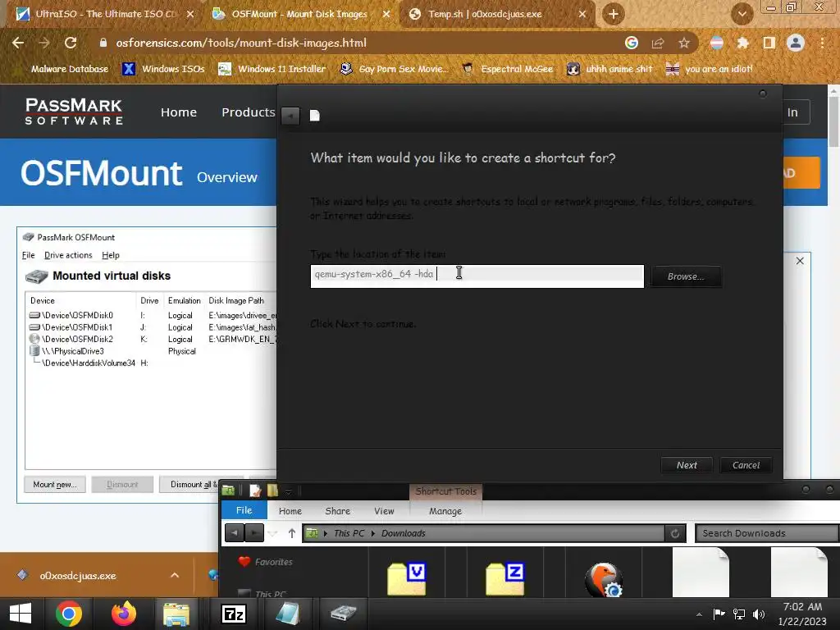Open the Windows ISOs bookmark
840x630 pixels.
(163, 69)
